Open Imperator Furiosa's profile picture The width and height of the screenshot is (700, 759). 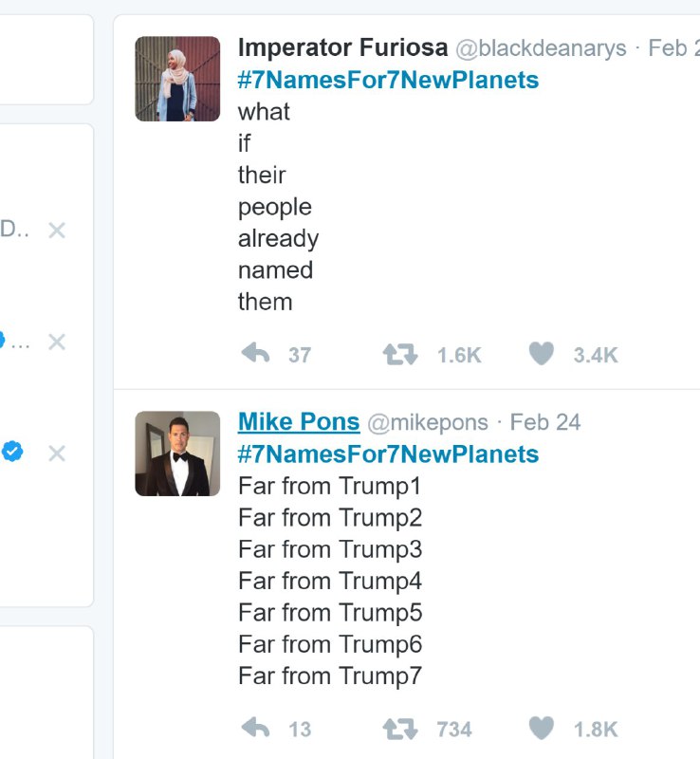click(x=177, y=79)
